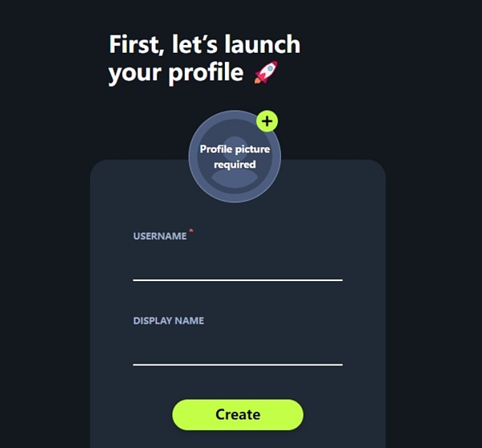
Task: Click the USERNAME label text
Action: [x=160, y=236]
